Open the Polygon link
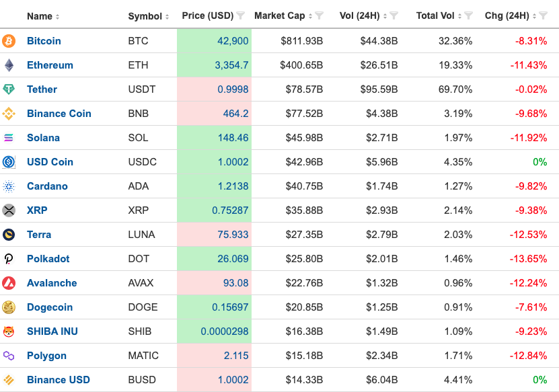 (x=46, y=356)
